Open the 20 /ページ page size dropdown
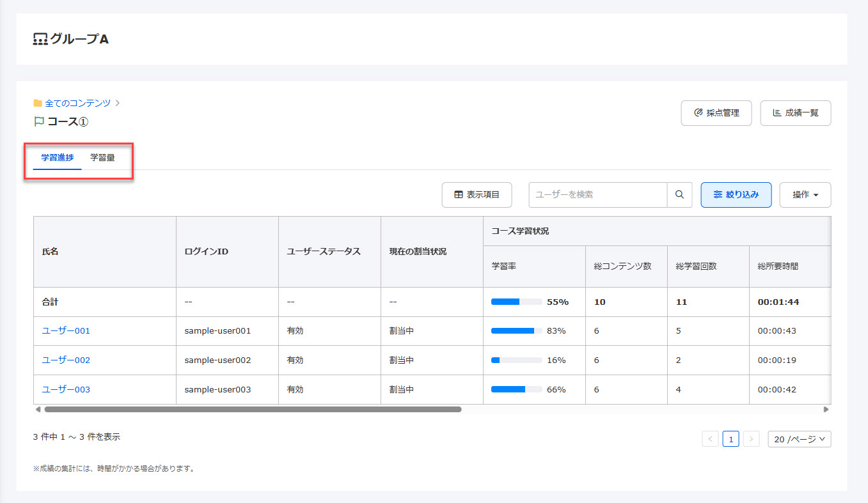Image resolution: width=868 pixels, height=503 pixels. pos(800,439)
